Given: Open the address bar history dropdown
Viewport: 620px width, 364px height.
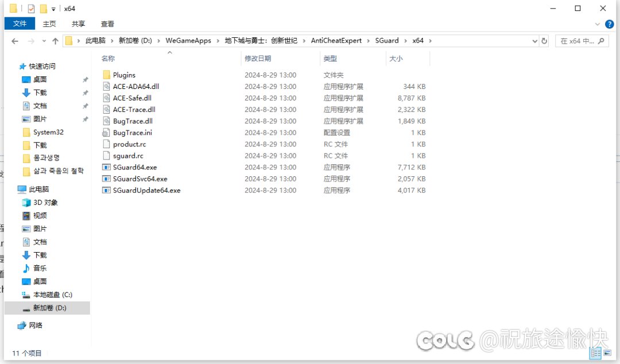Looking at the screenshot, I should click(534, 41).
